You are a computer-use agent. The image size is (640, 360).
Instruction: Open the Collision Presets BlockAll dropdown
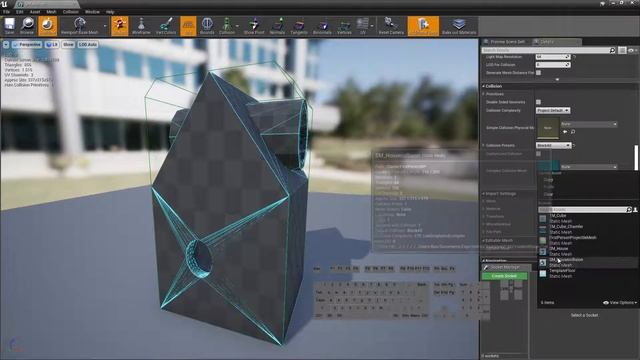click(553, 145)
